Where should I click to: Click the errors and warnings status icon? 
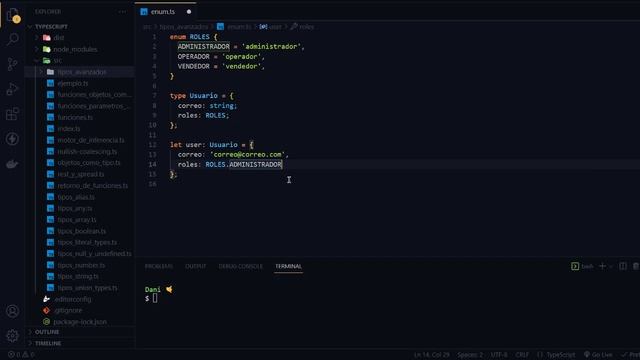click(21, 355)
